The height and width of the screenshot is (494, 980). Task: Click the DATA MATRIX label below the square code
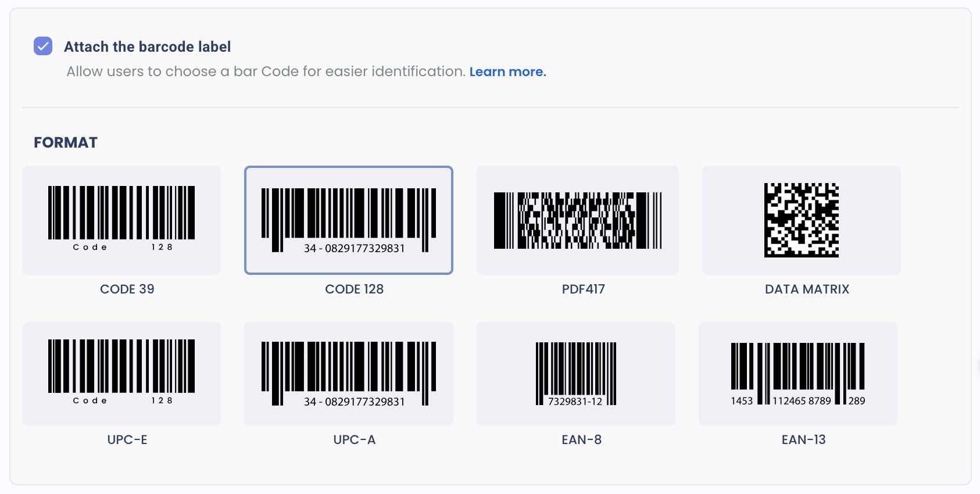[x=806, y=289]
